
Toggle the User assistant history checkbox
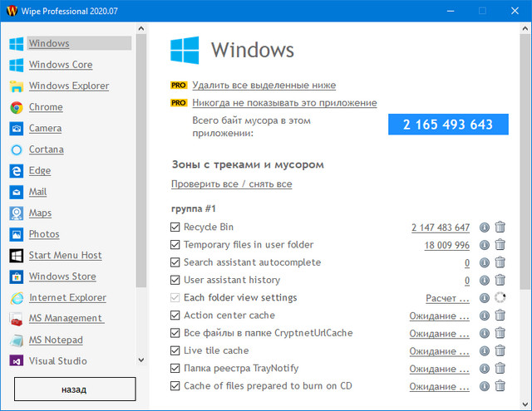175,281
